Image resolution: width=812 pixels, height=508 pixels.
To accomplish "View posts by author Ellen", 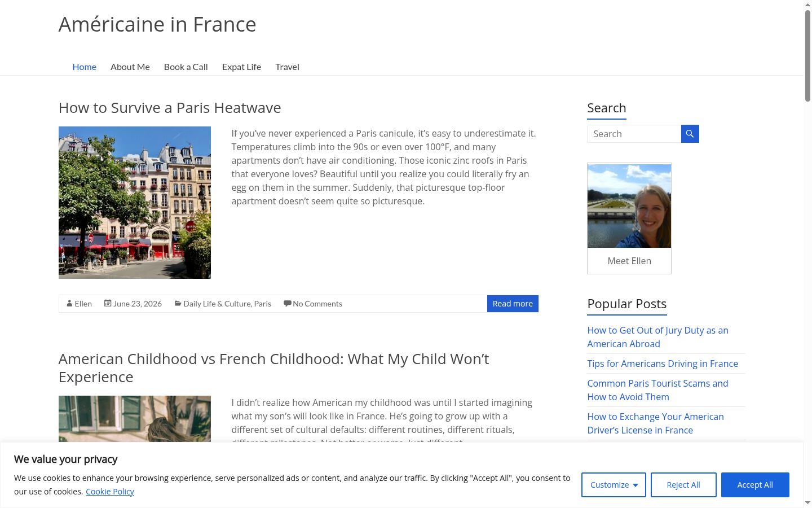I will tap(83, 304).
